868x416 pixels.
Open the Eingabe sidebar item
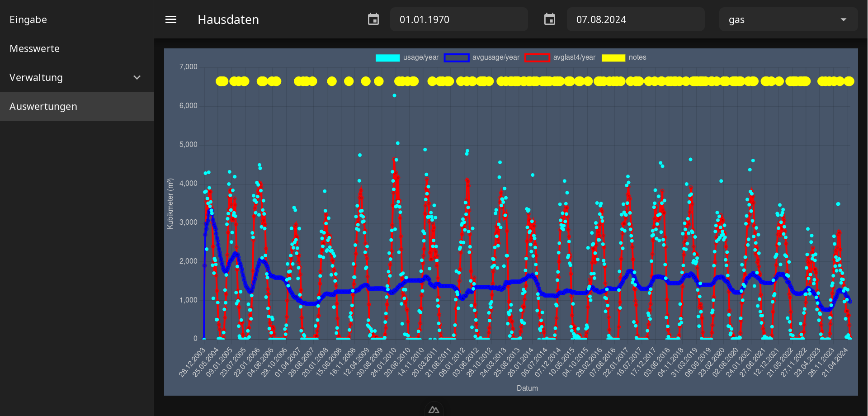coord(77,19)
